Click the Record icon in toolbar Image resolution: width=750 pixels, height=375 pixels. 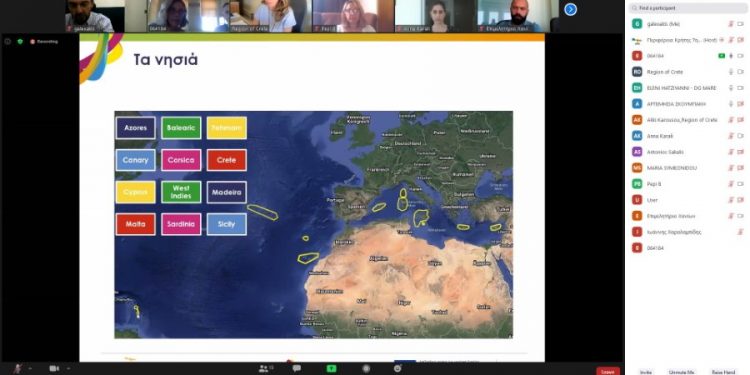click(x=366, y=368)
